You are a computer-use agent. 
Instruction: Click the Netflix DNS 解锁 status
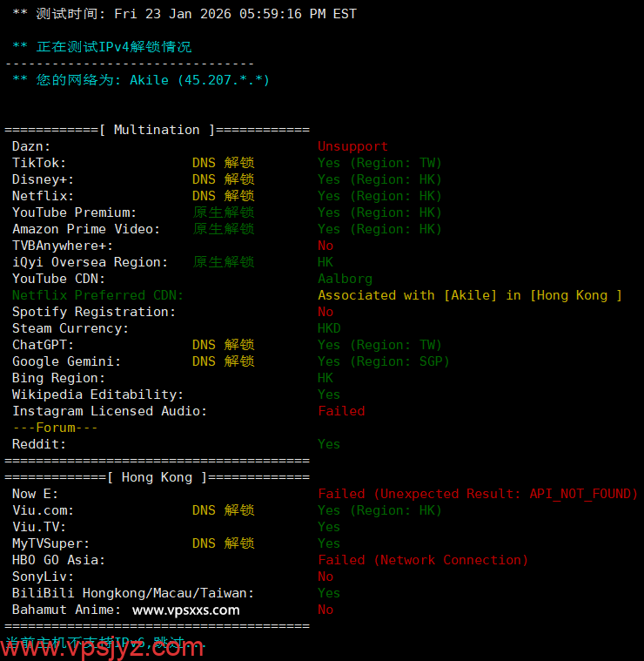point(223,196)
